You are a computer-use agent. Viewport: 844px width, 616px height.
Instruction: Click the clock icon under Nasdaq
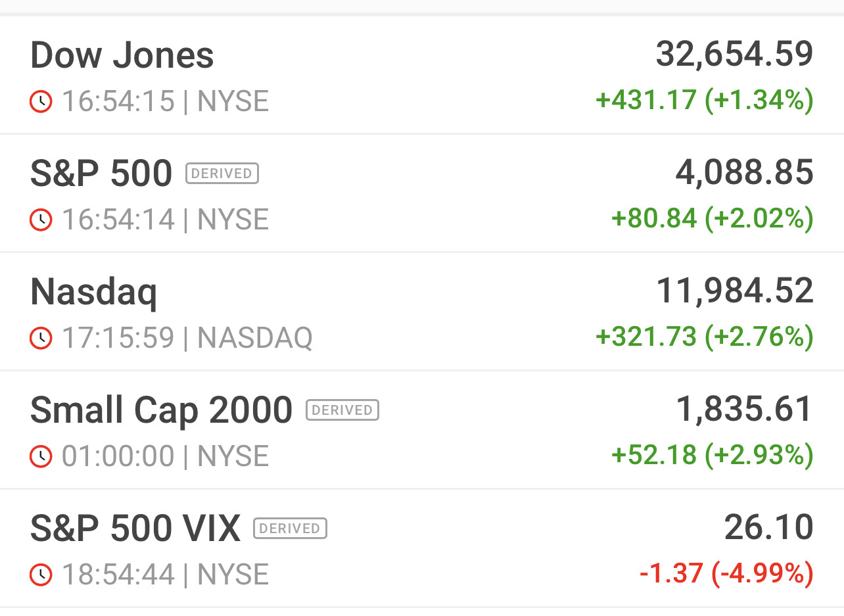click(41, 338)
